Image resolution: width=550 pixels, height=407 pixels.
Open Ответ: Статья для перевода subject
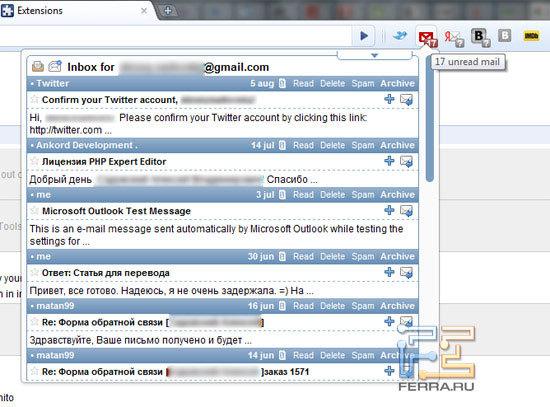point(106,273)
